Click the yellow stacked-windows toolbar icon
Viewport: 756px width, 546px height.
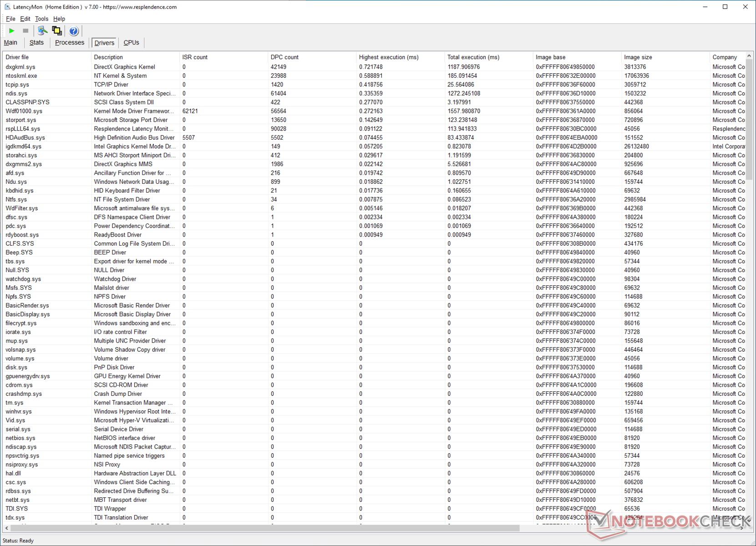click(x=57, y=31)
